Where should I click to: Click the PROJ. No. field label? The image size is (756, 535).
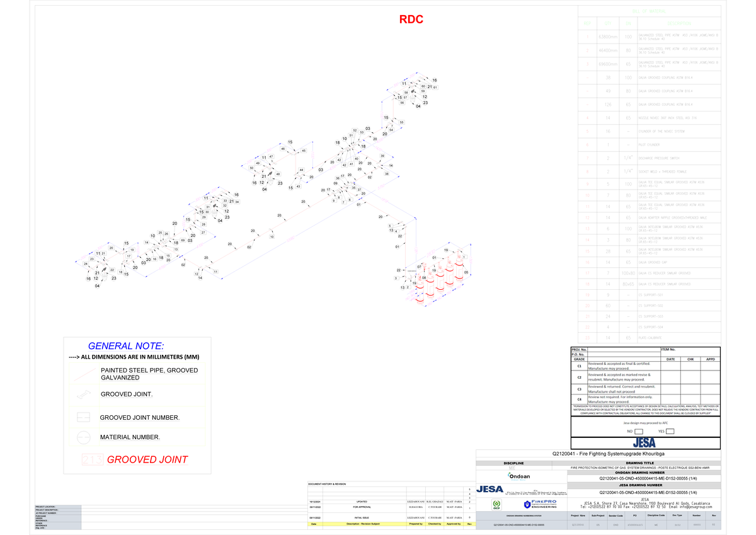click(579, 349)
